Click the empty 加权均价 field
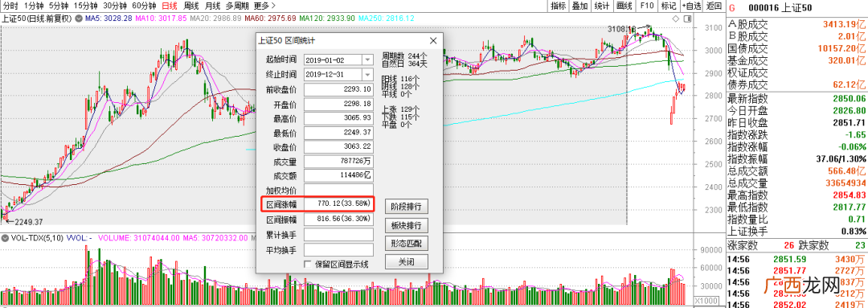This screenshot has height=308, width=868. tap(339, 191)
